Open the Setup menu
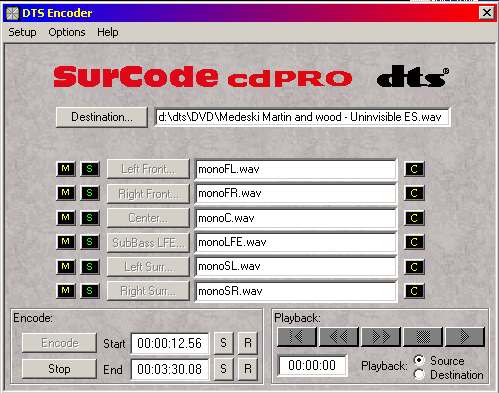The height and width of the screenshot is (393, 499). click(22, 32)
